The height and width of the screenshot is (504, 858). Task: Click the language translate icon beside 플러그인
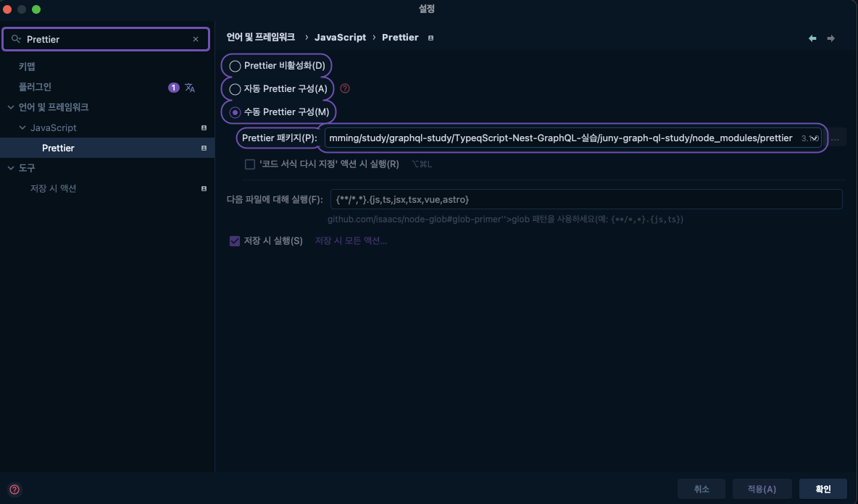[x=190, y=88]
